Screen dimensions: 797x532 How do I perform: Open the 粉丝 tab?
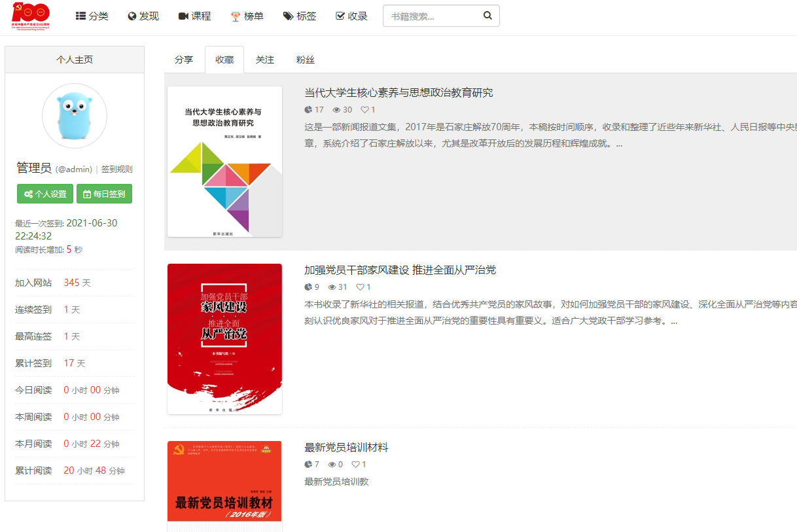(x=306, y=60)
